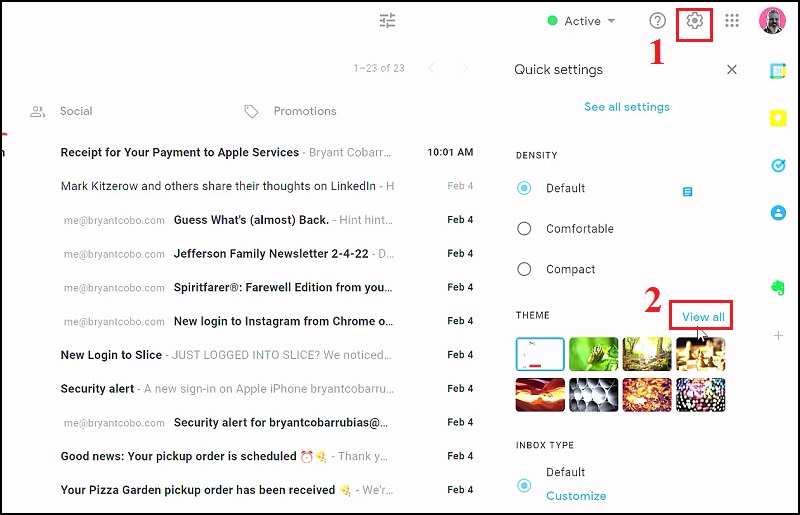This screenshot has height=515, width=800.
Task: Open Google Calendar in the side panel
Action: 778,71
